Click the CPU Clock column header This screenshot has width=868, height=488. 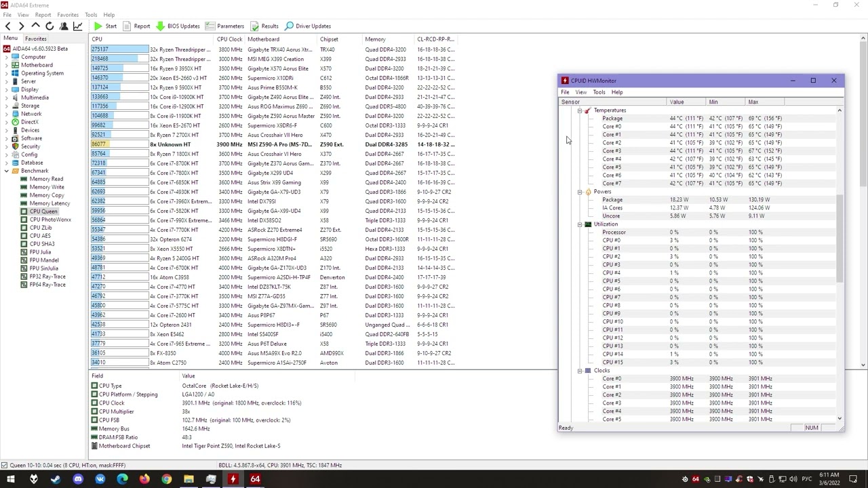pyautogui.click(x=230, y=39)
